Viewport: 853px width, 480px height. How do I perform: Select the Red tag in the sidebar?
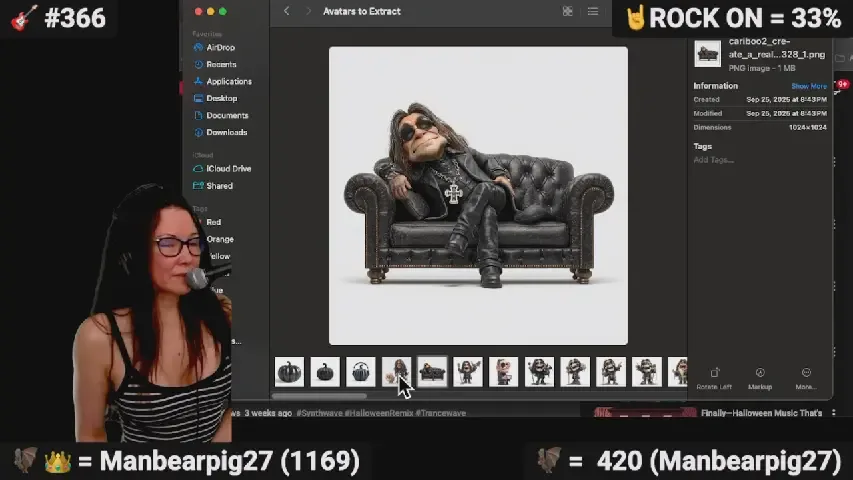213,222
